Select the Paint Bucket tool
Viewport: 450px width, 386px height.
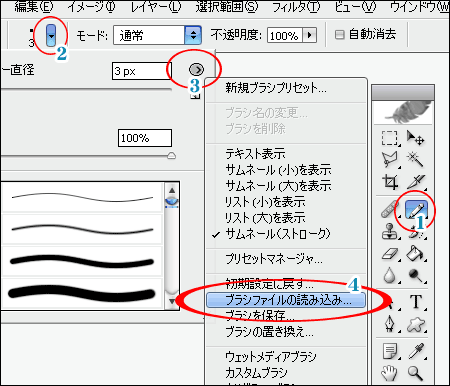415,254
